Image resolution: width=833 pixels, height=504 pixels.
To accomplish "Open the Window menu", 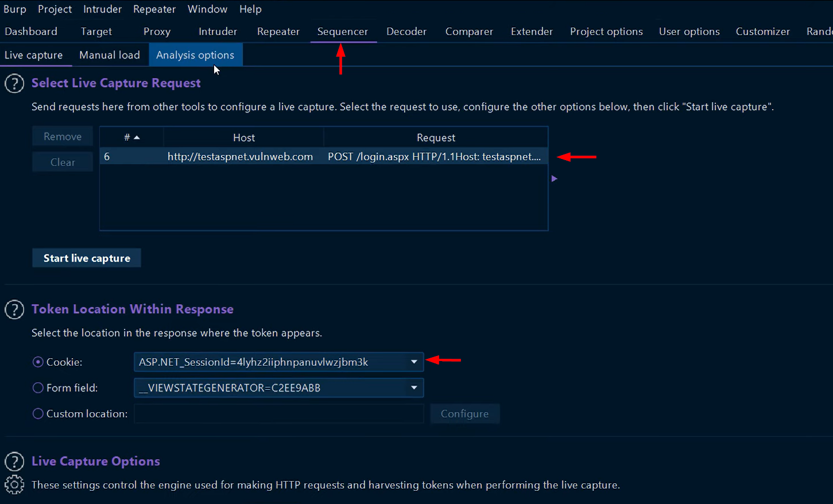I will [x=207, y=9].
